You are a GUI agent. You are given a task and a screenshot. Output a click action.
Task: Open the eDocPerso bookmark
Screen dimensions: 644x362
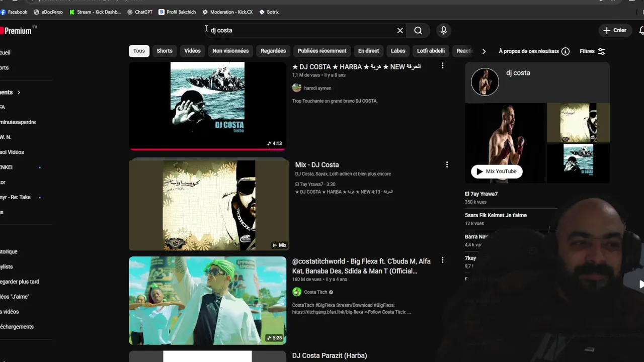tap(48, 12)
